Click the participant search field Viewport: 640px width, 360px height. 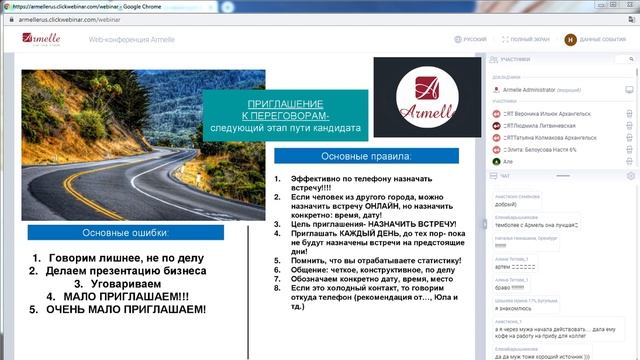[625, 59]
